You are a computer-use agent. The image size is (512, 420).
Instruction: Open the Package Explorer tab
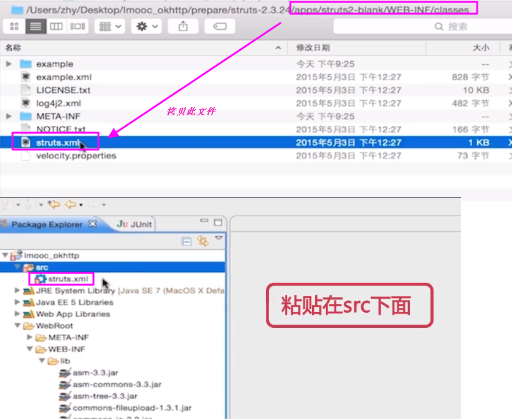(x=47, y=224)
